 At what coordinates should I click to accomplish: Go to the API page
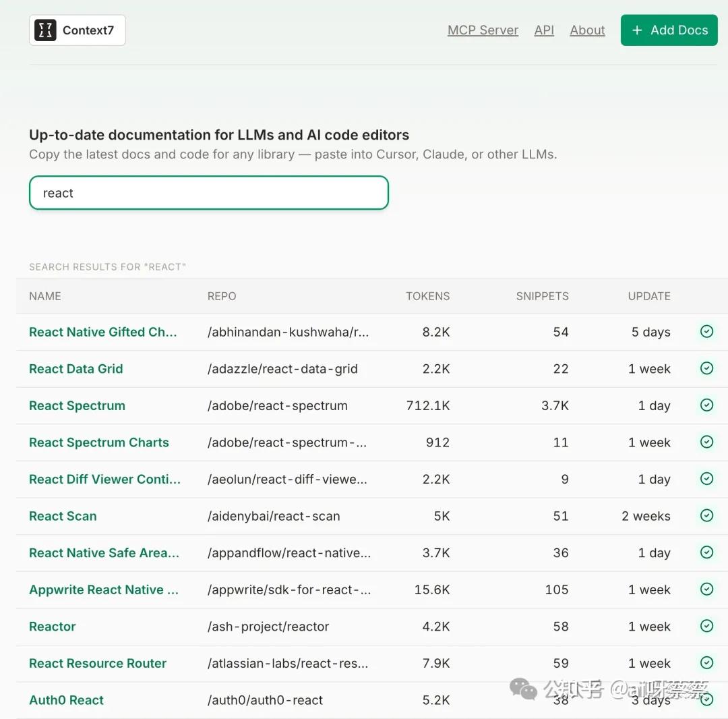544,30
